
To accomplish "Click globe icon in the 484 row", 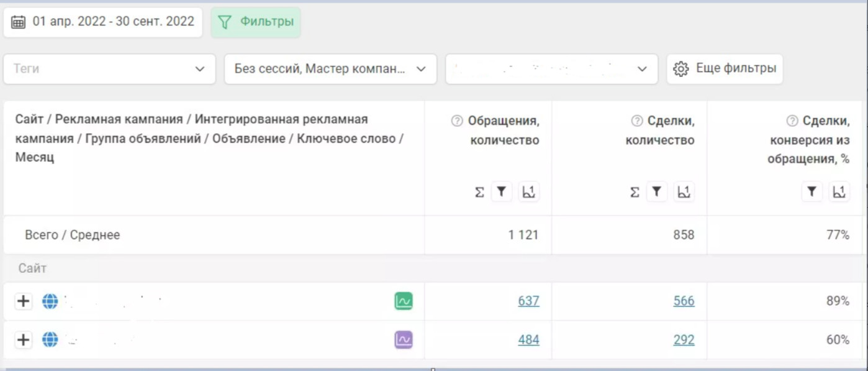I will point(50,340).
